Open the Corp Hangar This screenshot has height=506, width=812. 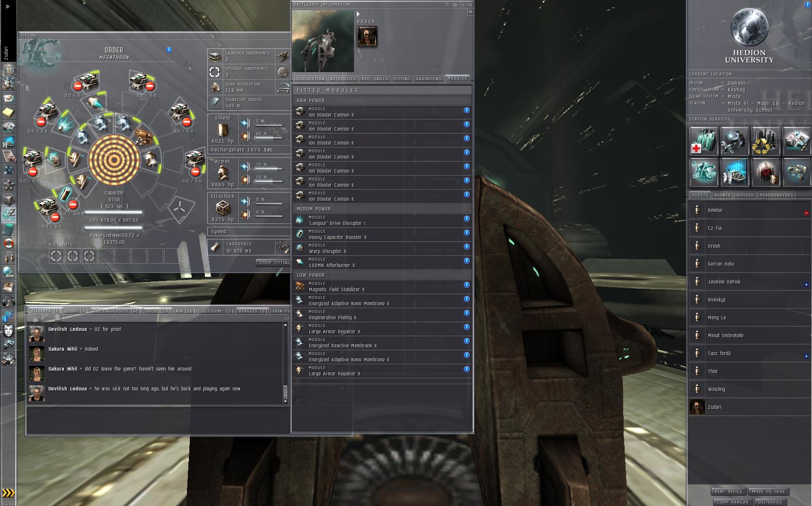(x=733, y=502)
